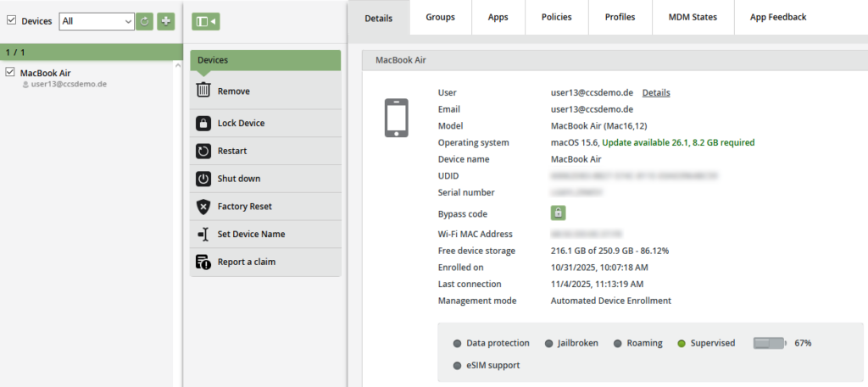
Task: Open the All devices filter dropdown
Action: click(x=97, y=21)
